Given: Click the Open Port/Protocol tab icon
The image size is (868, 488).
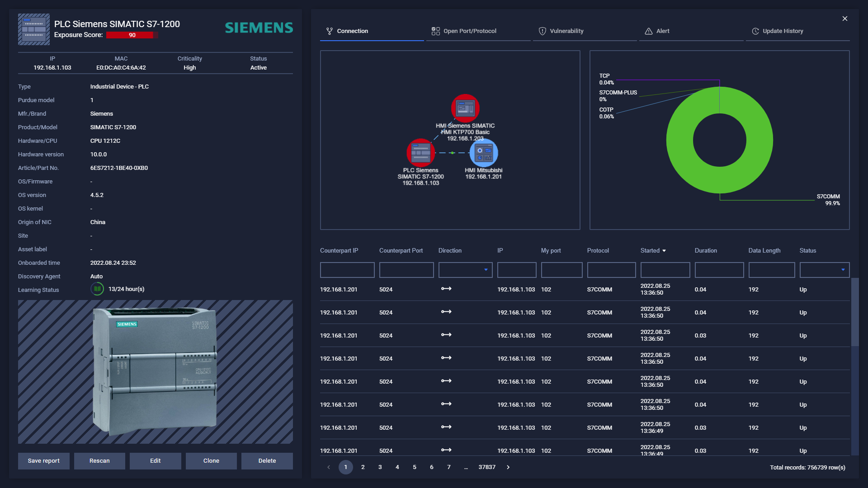Looking at the screenshot, I should 436,31.
